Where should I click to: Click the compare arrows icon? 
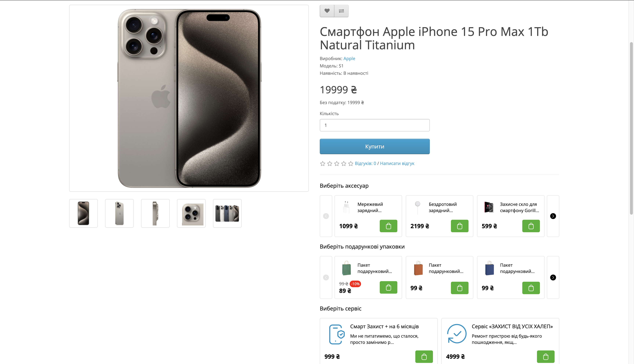point(342,11)
